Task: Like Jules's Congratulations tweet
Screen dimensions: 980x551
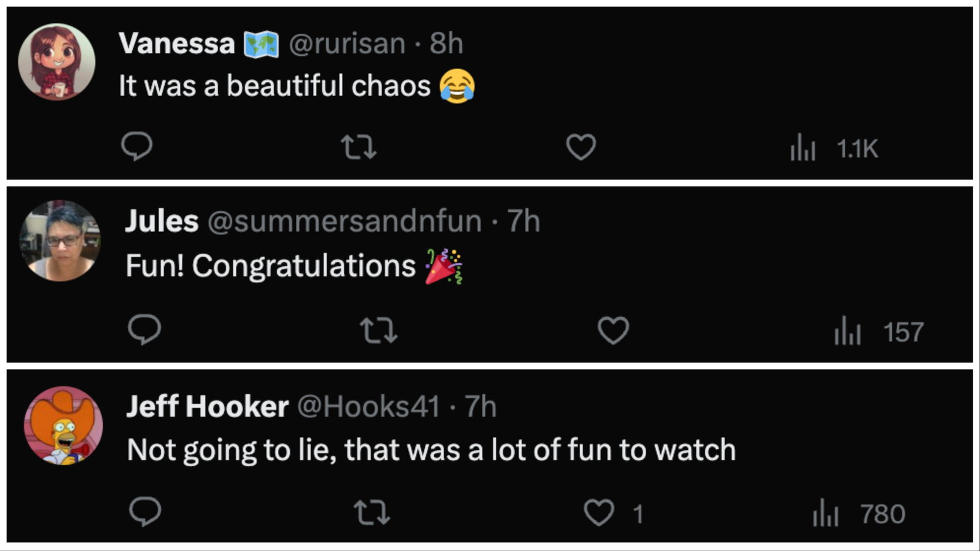Action: pyautogui.click(x=613, y=331)
